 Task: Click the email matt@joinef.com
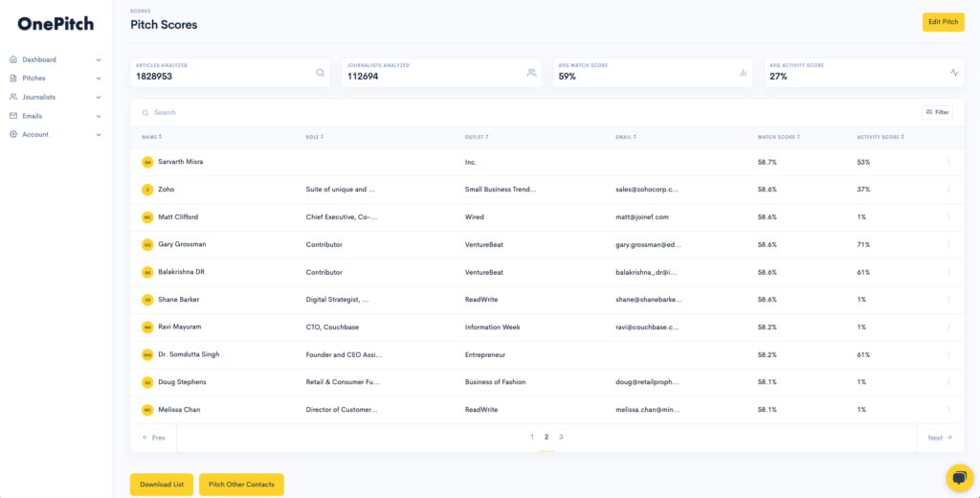coord(642,217)
